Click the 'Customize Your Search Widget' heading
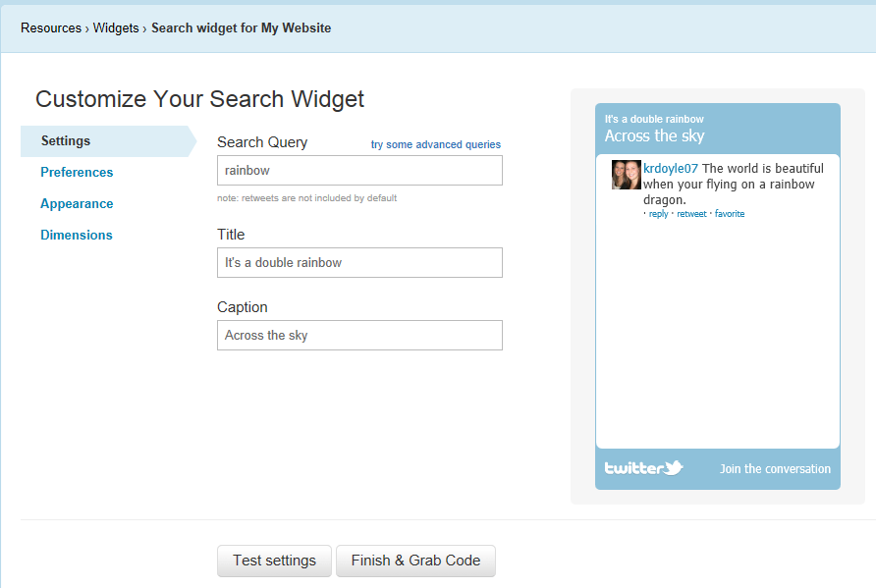The height and width of the screenshot is (588, 876). [199, 99]
